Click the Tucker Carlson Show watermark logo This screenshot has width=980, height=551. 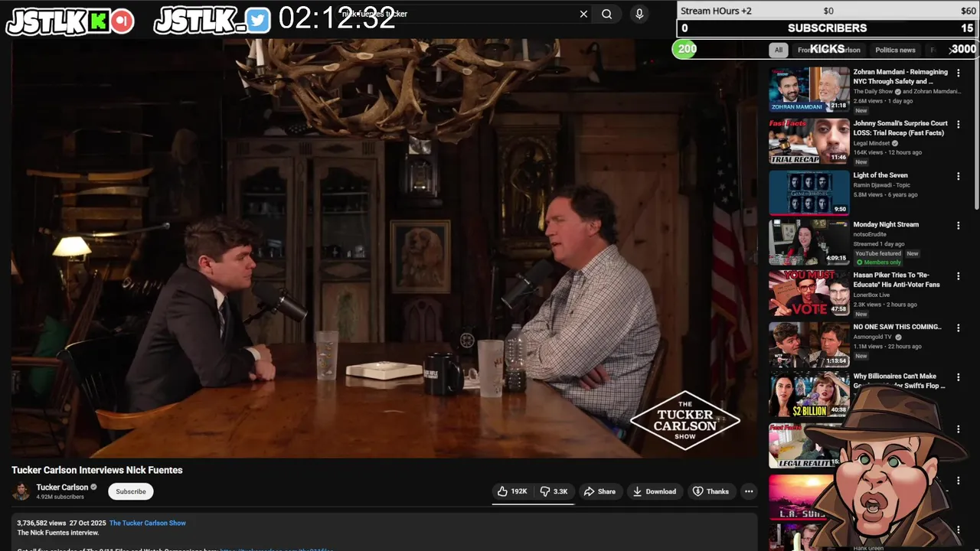click(685, 420)
